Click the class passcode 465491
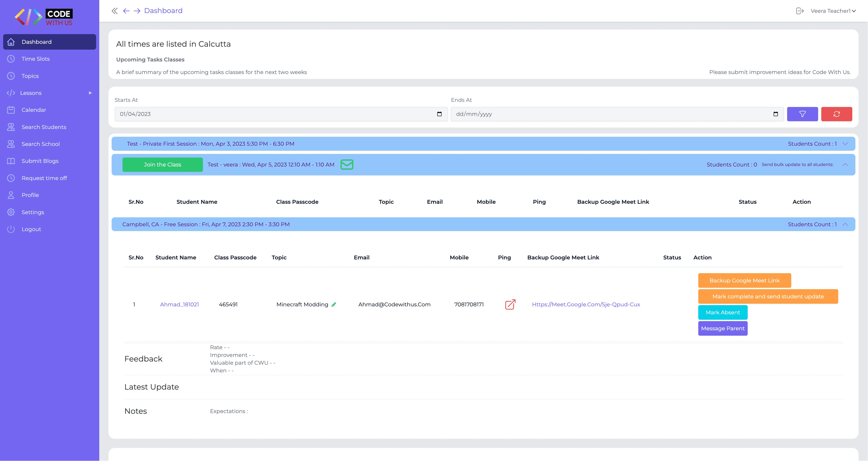 [x=228, y=304]
